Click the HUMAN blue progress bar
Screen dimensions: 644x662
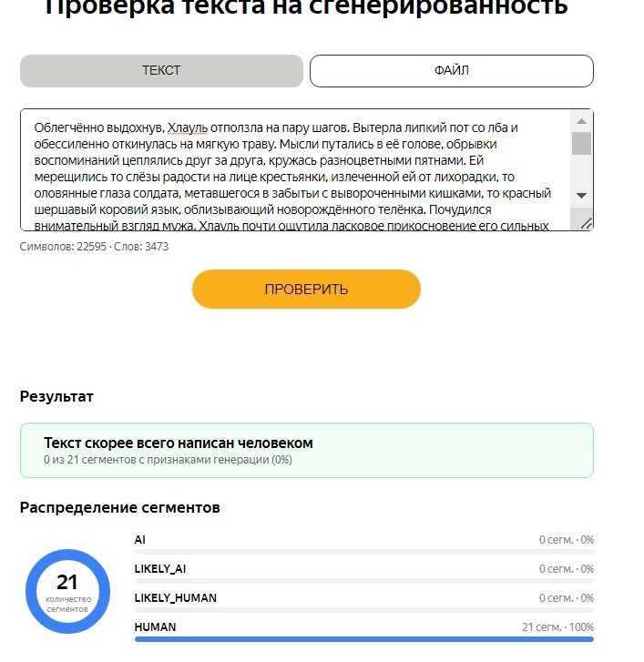pos(364,639)
